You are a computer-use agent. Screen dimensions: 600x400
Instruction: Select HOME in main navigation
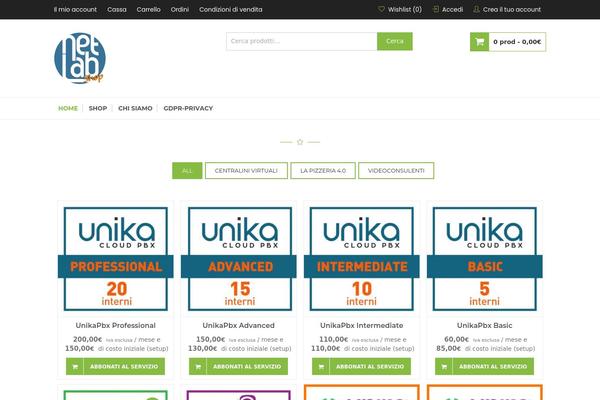pos(68,108)
